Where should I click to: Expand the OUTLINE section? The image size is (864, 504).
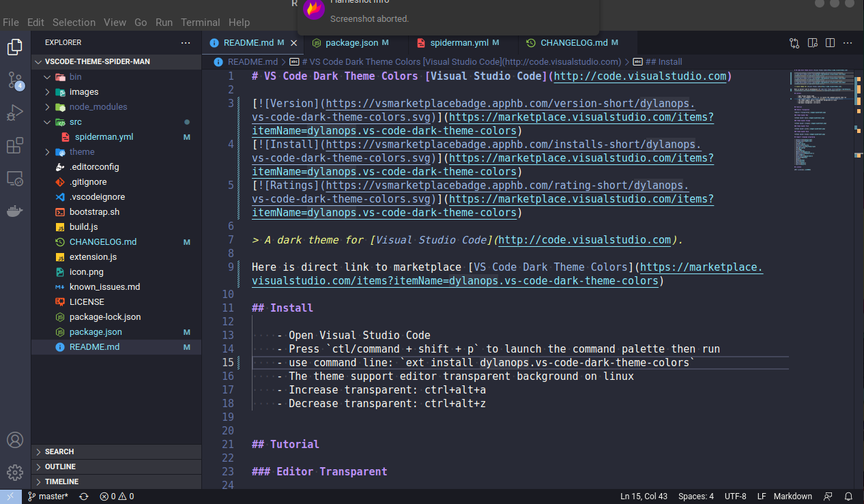click(x=116, y=466)
